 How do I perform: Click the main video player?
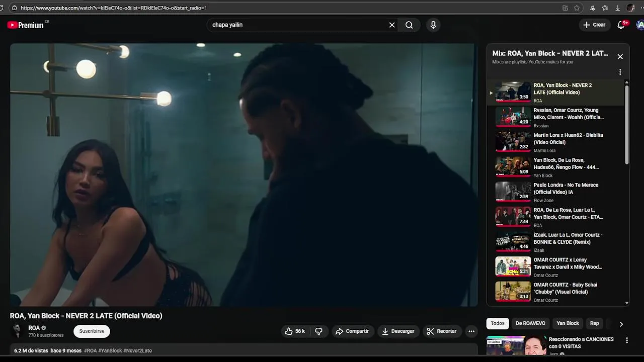(x=244, y=174)
